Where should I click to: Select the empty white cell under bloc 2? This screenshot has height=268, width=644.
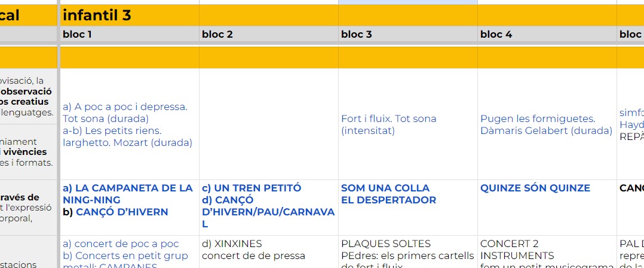268,124
